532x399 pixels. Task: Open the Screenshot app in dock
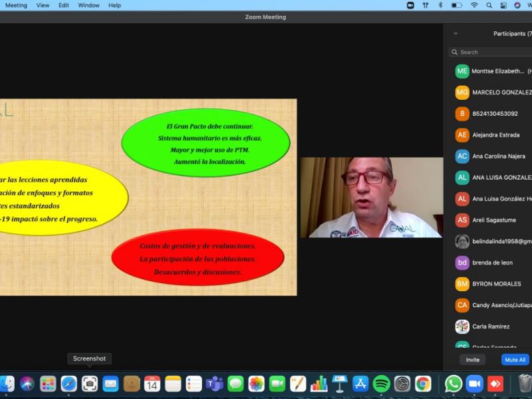point(90,384)
